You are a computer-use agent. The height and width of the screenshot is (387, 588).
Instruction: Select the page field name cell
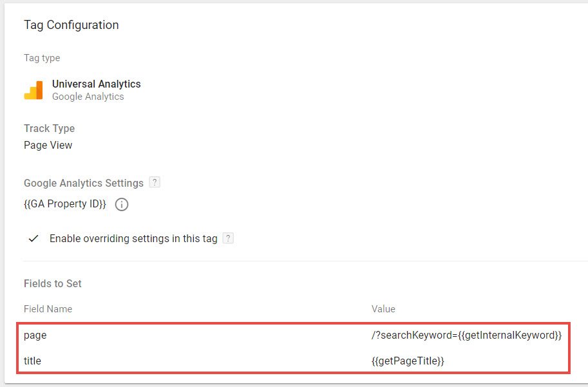point(35,335)
